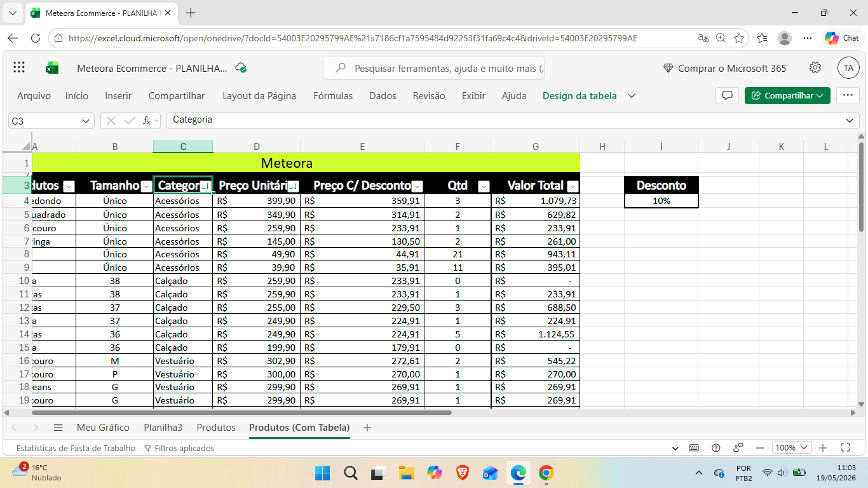868x488 pixels.
Task: Expand the formula bar chevron
Action: pyautogui.click(x=850, y=121)
